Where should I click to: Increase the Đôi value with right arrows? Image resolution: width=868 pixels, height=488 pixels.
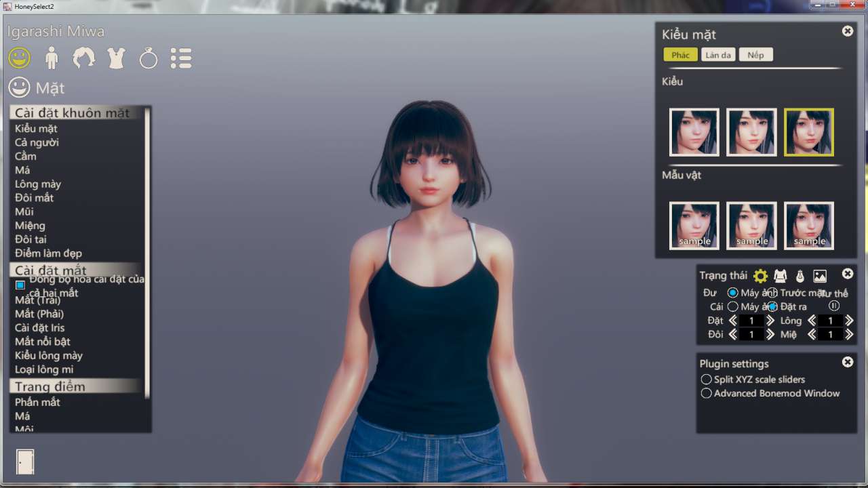pyautogui.click(x=770, y=334)
